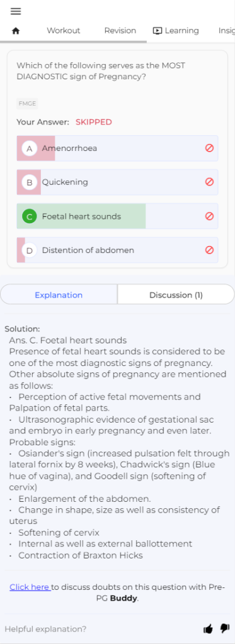This screenshot has height=644, width=235.
Task: Show the Explanation tab
Action: point(59,295)
